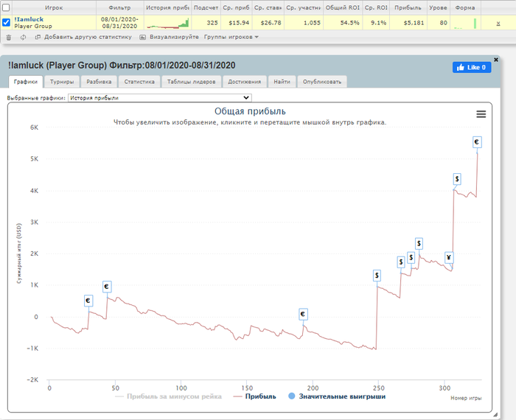Click the Визуализируйте link
Screen dimensions: 516x420
(174, 37)
